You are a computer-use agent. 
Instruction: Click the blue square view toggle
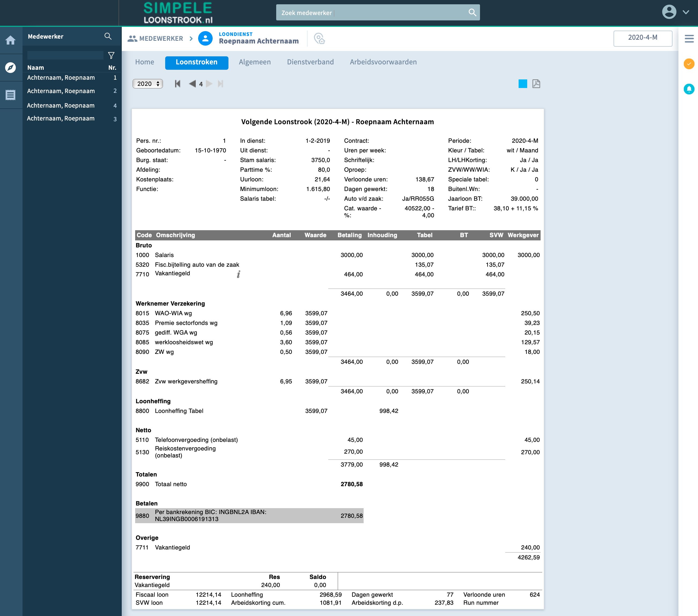tap(522, 84)
